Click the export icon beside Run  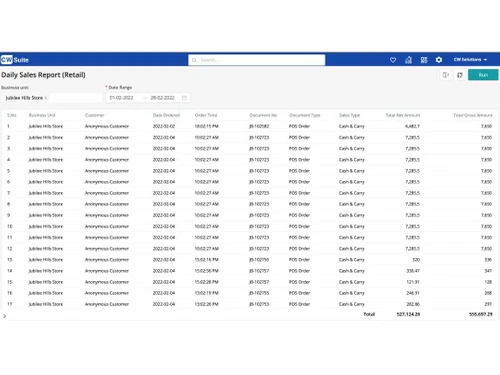(x=446, y=75)
